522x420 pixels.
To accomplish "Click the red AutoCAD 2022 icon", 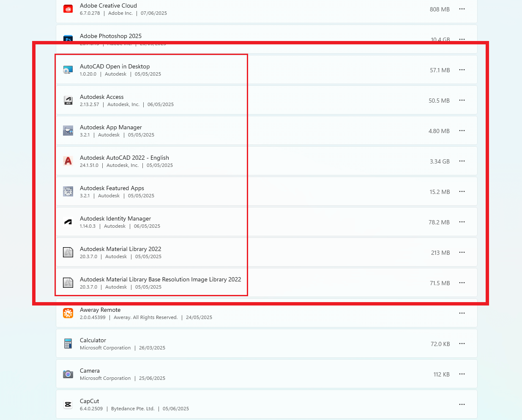I will coord(68,161).
